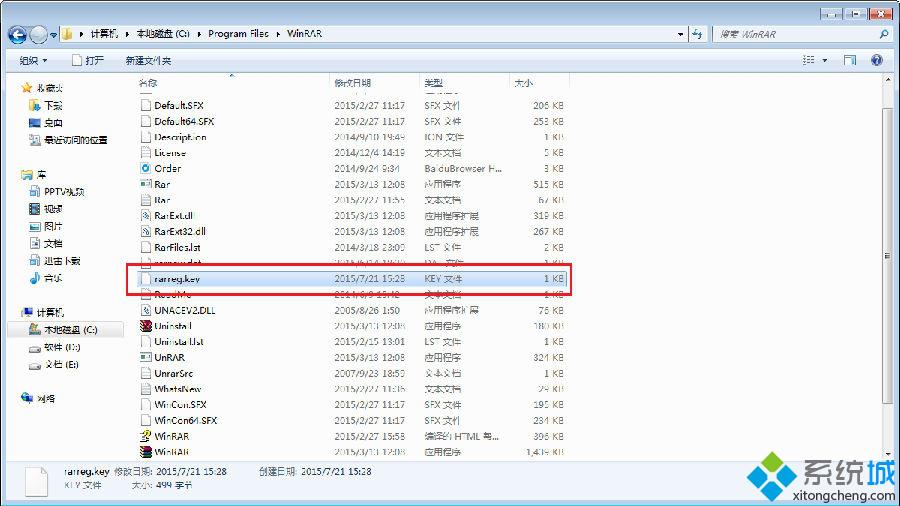
Task: Open the view options dropdown arrow
Action: click(x=825, y=60)
